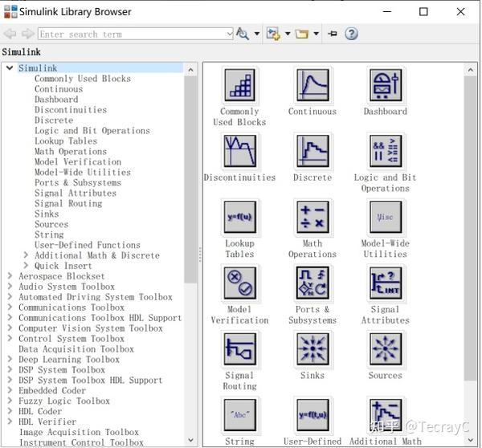Open the Math Operations library icon
Screen dimensions: 482x448
pyautogui.click(x=312, y=217)
